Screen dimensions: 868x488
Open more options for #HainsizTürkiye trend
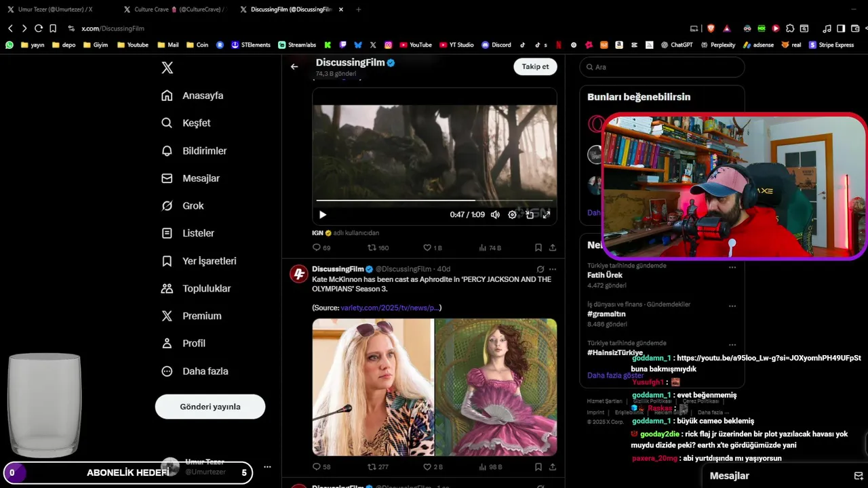(x=732, y=344)
